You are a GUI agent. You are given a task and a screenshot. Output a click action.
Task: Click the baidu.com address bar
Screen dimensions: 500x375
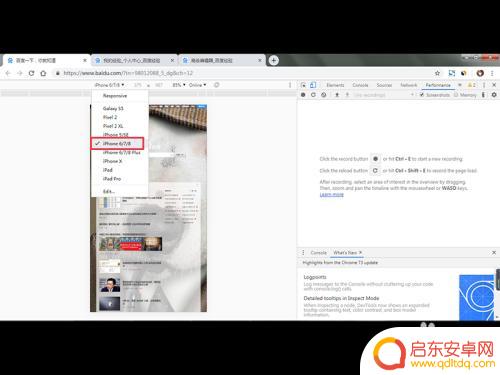coord(242,73)
